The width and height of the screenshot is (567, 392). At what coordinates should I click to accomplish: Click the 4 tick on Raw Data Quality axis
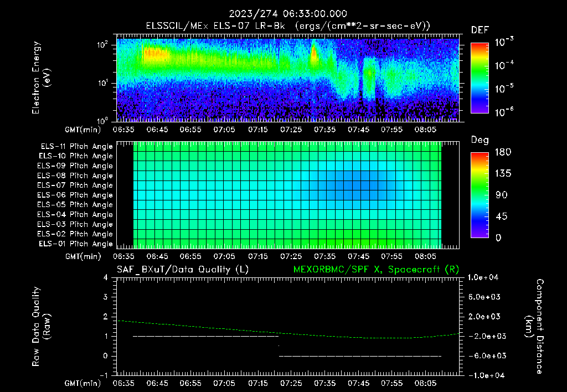(x=106, y=277)
